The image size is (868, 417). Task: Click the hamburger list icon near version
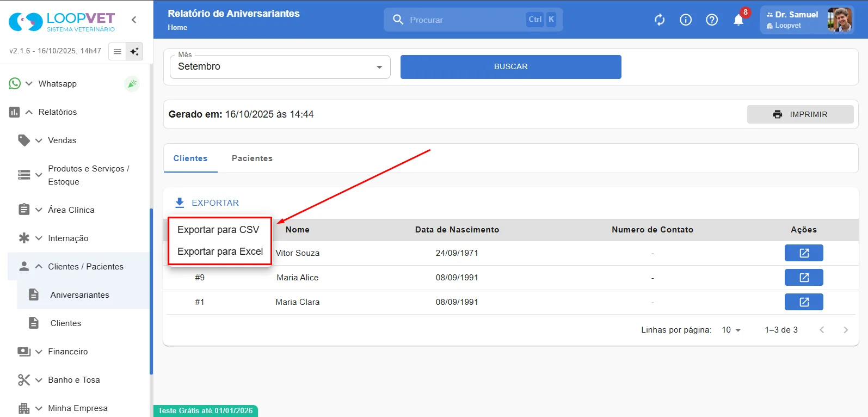[x=117, y=52]
